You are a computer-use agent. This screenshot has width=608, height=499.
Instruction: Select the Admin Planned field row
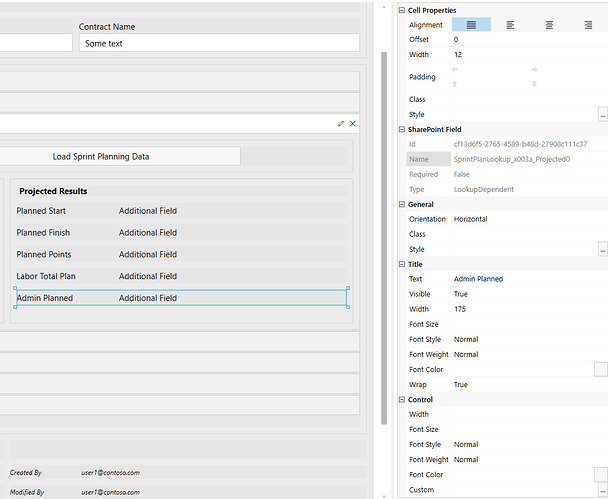coord(181,298)
